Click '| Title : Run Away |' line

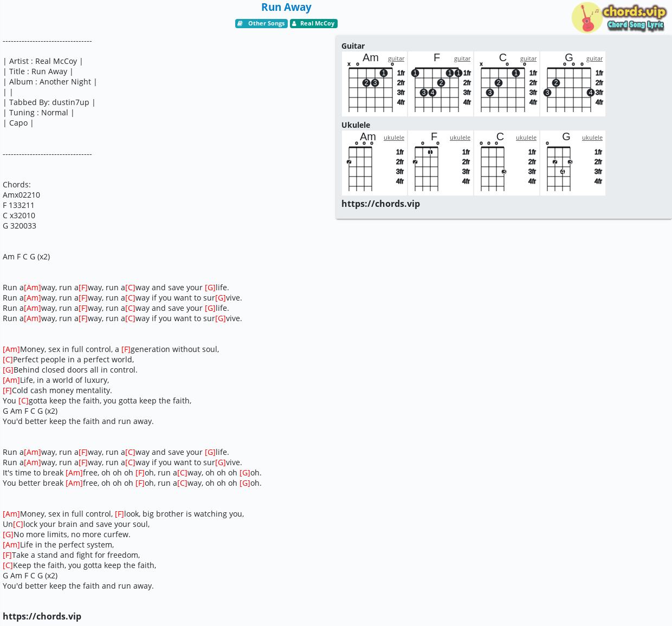(x=37, y=71)
